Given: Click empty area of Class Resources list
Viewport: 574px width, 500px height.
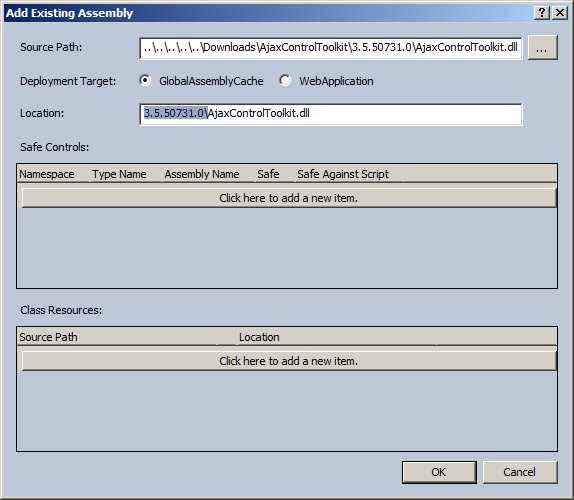Looking at the screenshot, I should click(287, 411).
